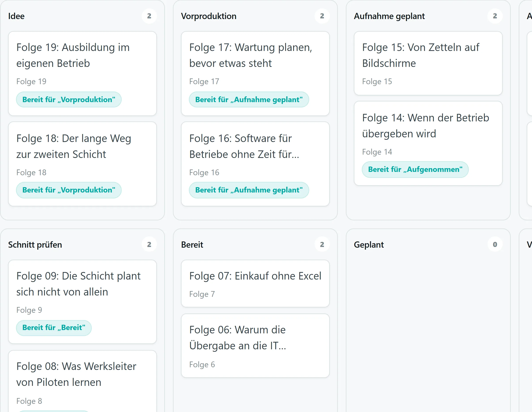Open card Folge 09: Die Schicht plant
Image resolution: width=532 pixels, height=412 pixels.
click(x=82, y=302)
